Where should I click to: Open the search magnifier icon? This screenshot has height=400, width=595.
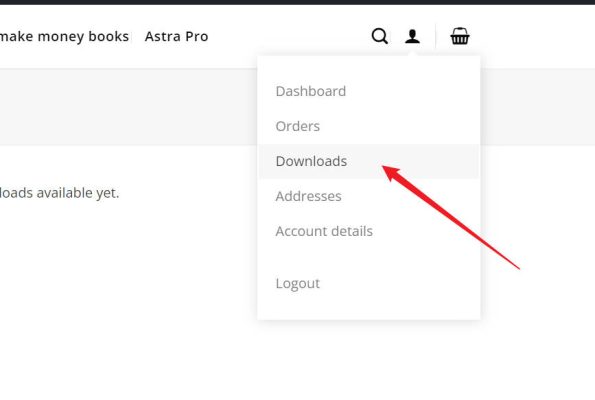pos(379,36)
